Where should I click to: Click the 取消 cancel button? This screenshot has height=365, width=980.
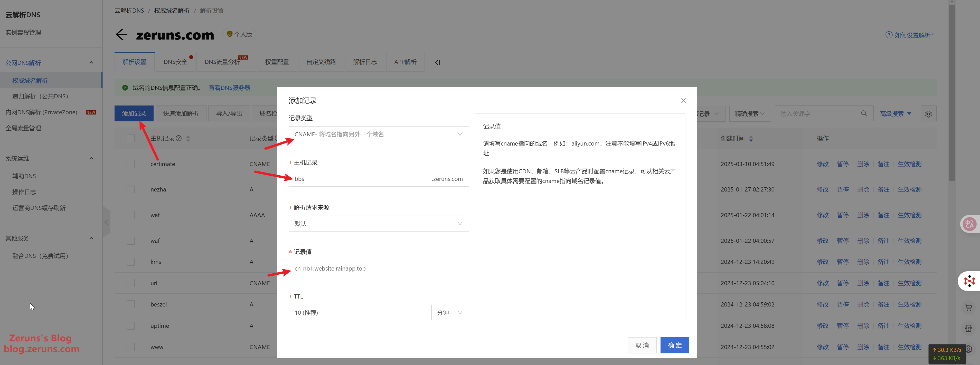coord(642,345)
